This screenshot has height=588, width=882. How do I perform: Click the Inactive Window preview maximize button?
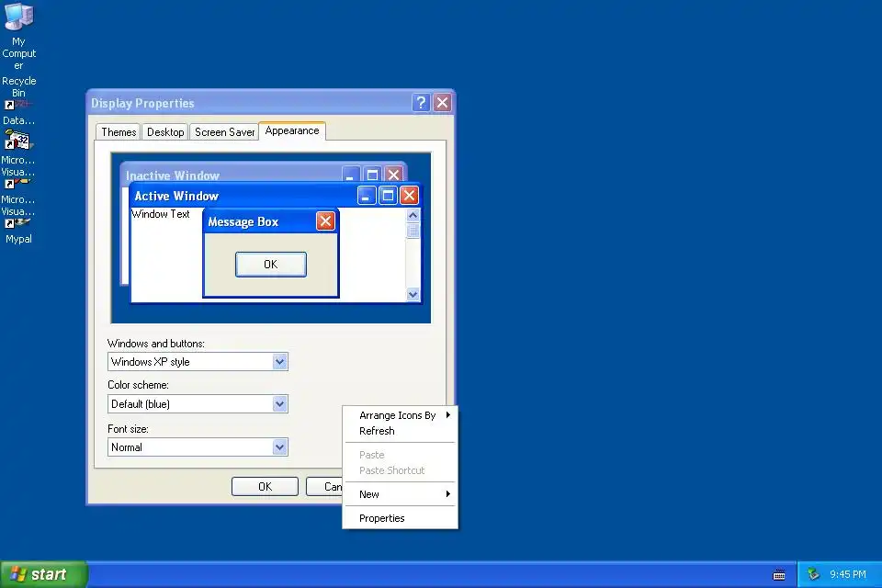pyautogui.click(x=372, y=175)
